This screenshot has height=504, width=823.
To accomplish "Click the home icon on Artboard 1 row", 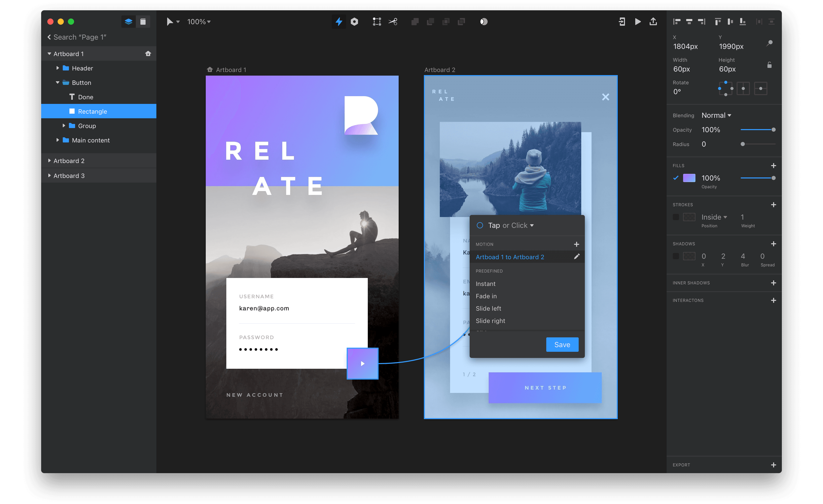I will click(x=148, y=54).
